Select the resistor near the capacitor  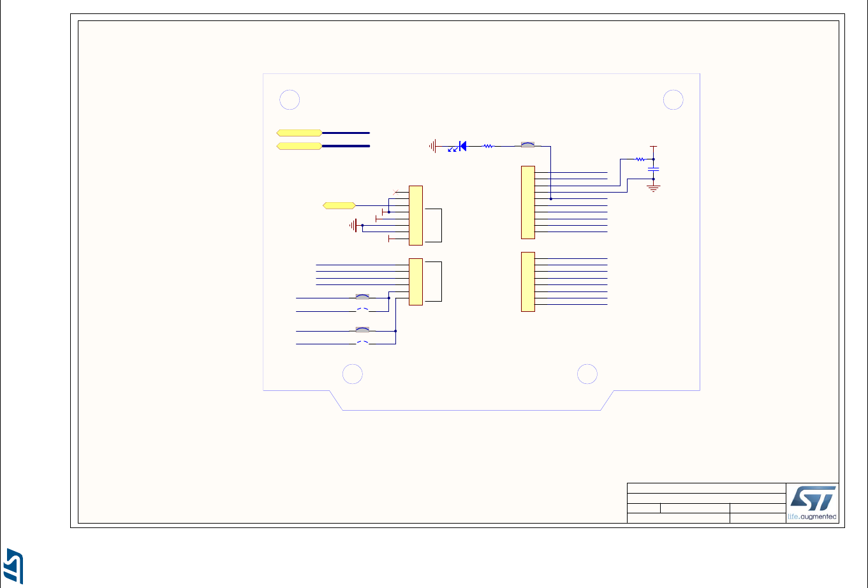(x=641, y=159)
